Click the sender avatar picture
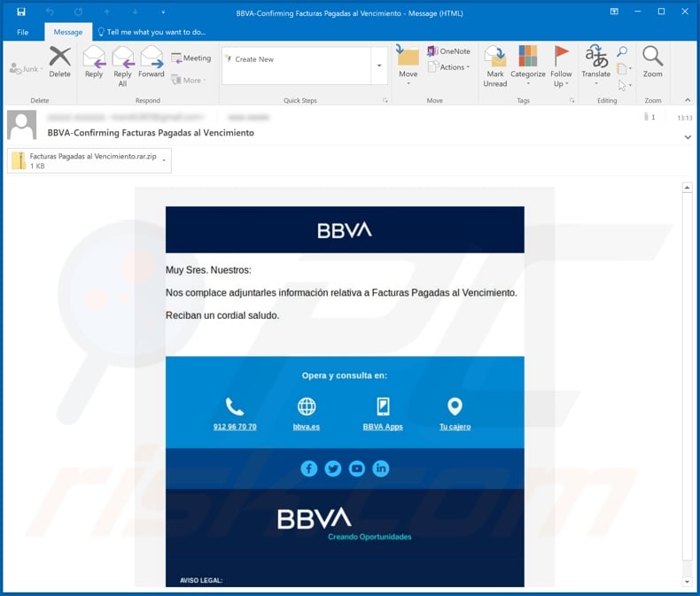This screenshot has height=596, width=700. pos(21,126)
